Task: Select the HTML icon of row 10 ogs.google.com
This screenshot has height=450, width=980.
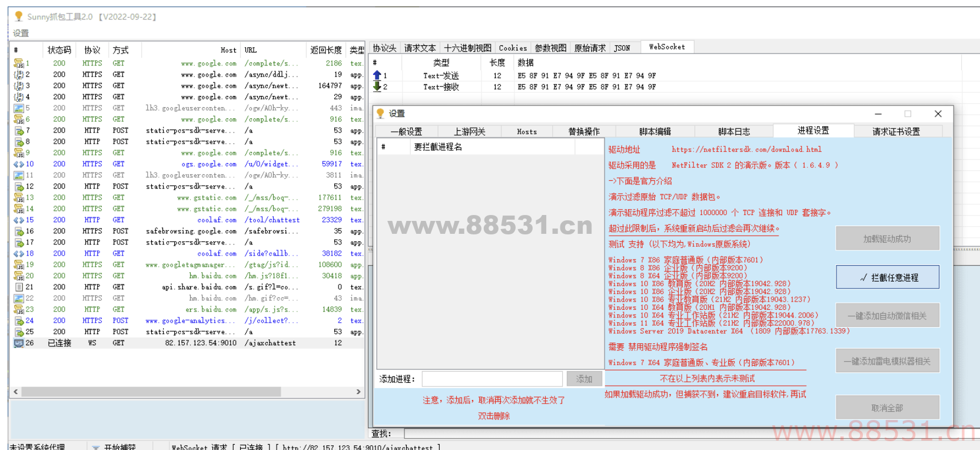Action: tap(18, 164)
